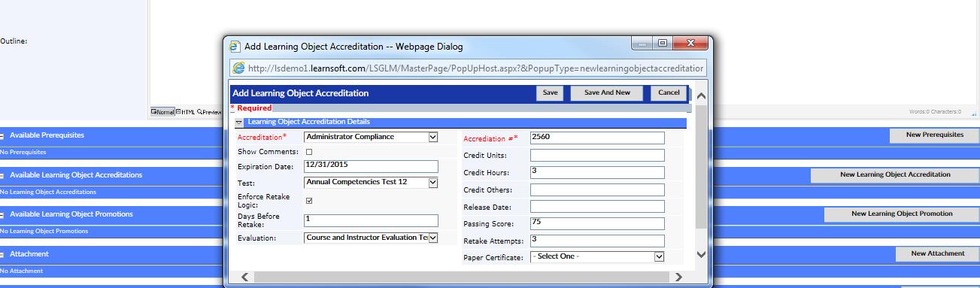Viewport: 980px width, 288px height.
Task: Switch editor to Normal tab
Action: pyautogui.click(x=162, y=111)
